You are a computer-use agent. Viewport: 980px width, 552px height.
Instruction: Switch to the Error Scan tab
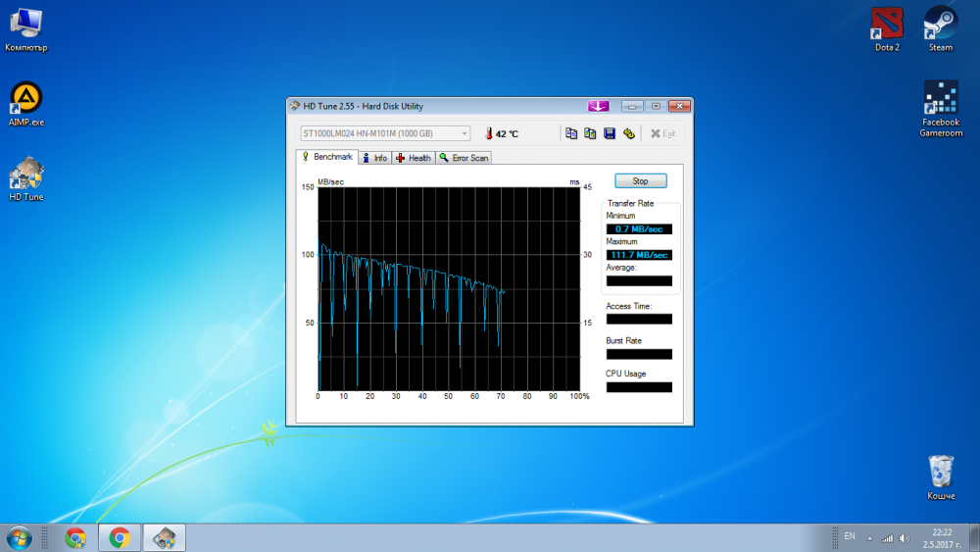click(464, 158)
